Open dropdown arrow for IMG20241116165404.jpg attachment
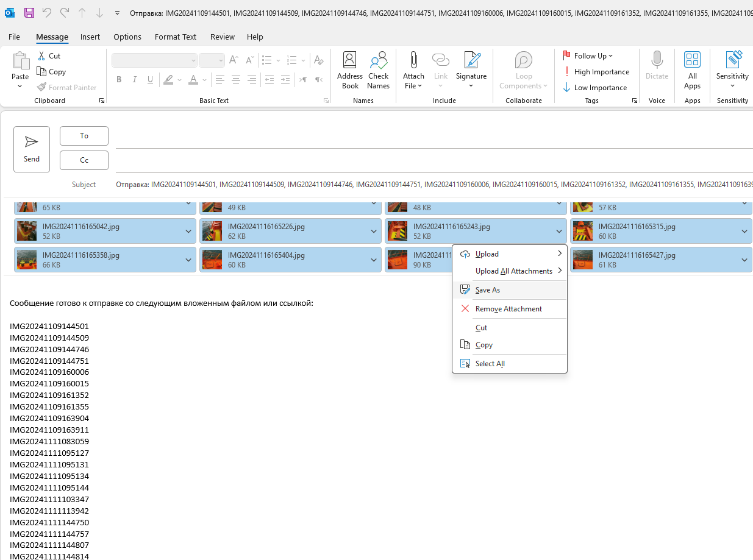753x560 pixels. click(374, 260)
